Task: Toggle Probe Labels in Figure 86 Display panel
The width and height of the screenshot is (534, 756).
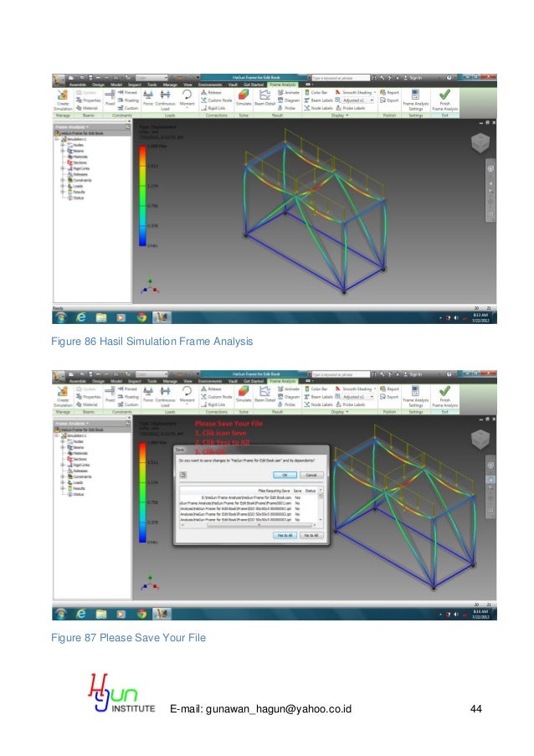Action: point(351,108)
